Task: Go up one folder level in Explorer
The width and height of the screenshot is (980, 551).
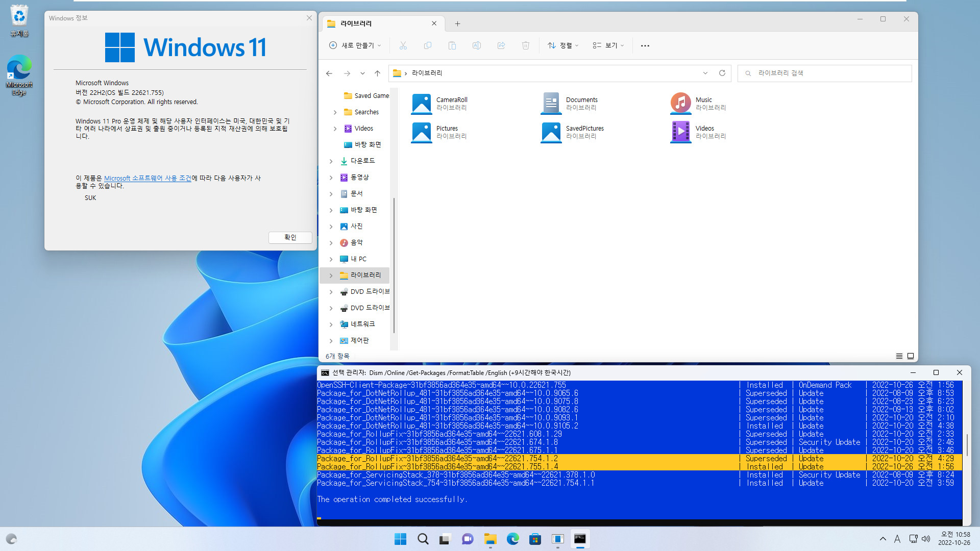Action: coord(378,73)
